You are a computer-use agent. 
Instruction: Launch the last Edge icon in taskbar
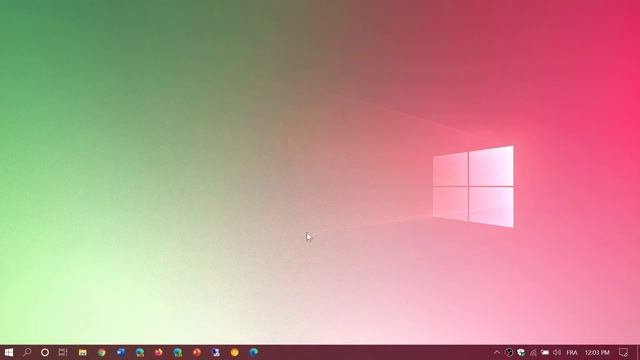(x=253, y=352)
